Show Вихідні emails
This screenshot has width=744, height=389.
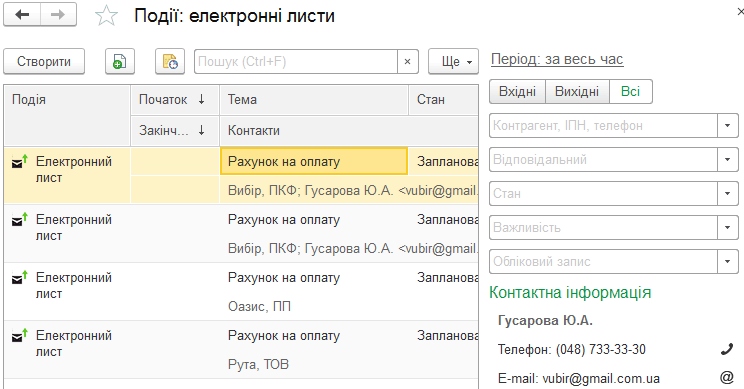pyautogui.click(x=577, y=92)
